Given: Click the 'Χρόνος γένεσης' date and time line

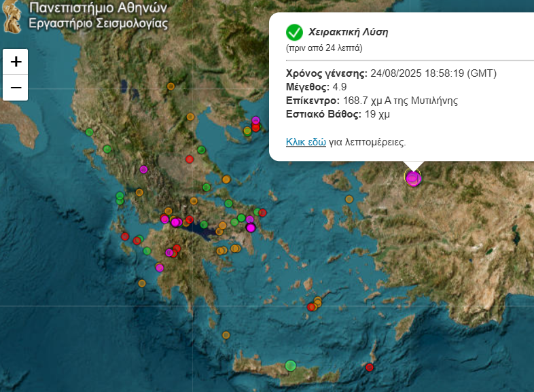Looking at the screenshot, I should 391,73.
